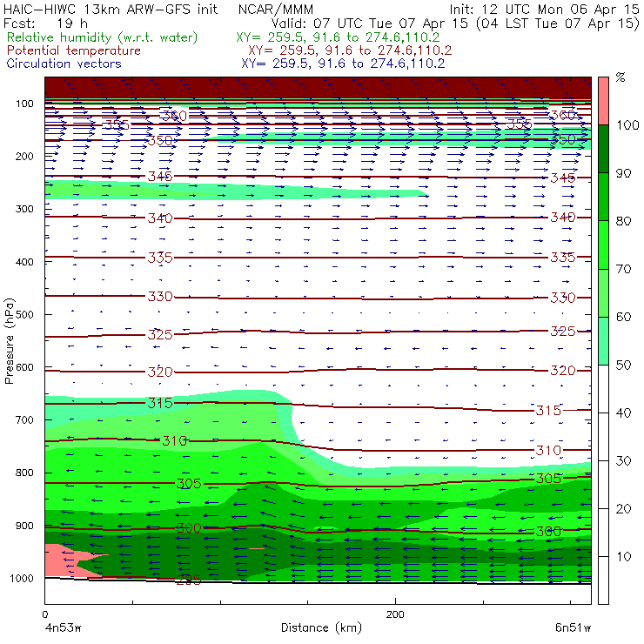
Task: Click the green 'Relative humidity (w.r.t. water)' label
Action: (x=103, y=37)
